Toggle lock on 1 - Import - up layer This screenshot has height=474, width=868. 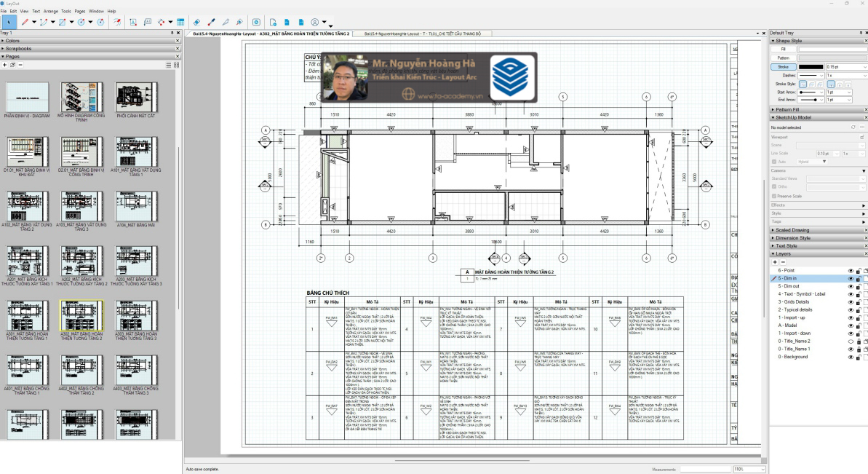(x=859, y=318)
